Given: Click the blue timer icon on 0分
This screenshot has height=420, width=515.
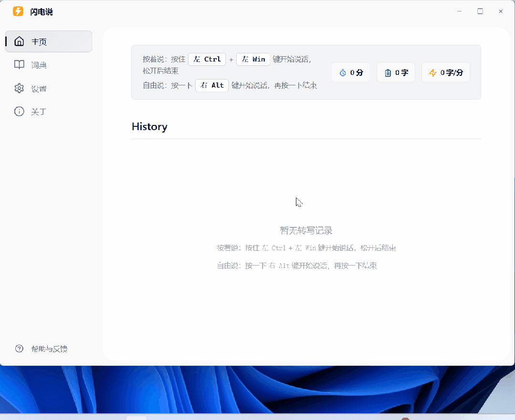Looking at the screenshot, I should [342, 72].
